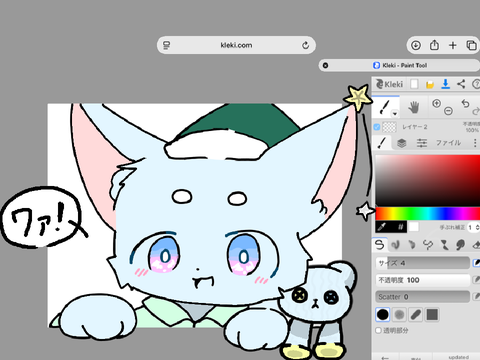480x360 pixels.
Task: Save image with blue download arrow
Action: 445,84
